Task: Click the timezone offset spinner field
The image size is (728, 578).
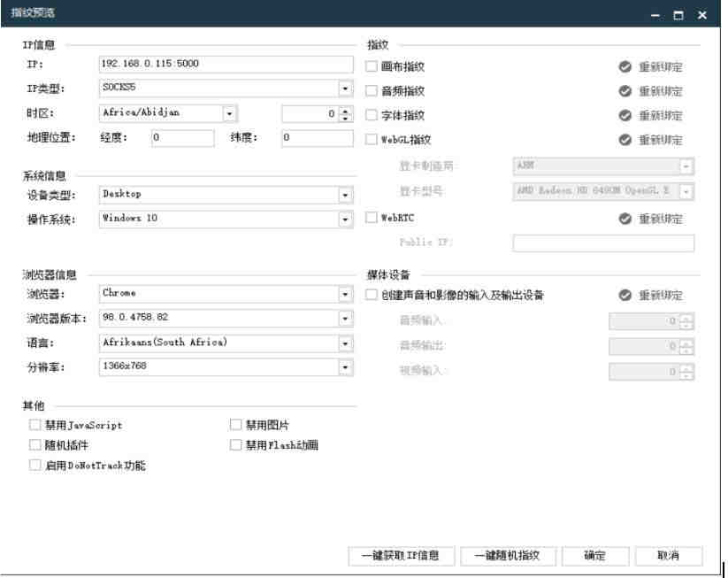Action: click(317, 114)
